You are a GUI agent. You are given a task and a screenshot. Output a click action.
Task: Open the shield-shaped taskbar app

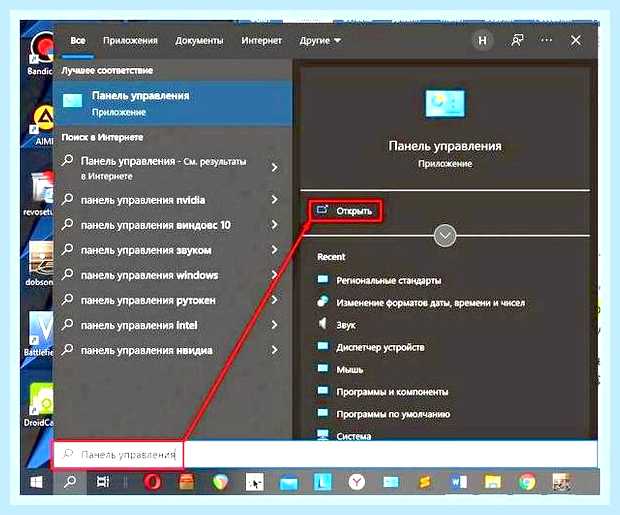point(220,482)
